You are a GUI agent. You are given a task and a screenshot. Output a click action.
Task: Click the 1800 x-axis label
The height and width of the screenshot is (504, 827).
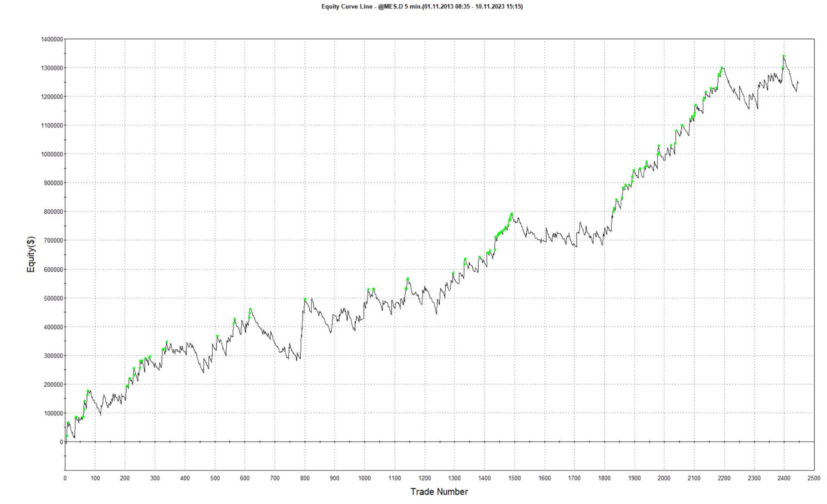point(604,478)
